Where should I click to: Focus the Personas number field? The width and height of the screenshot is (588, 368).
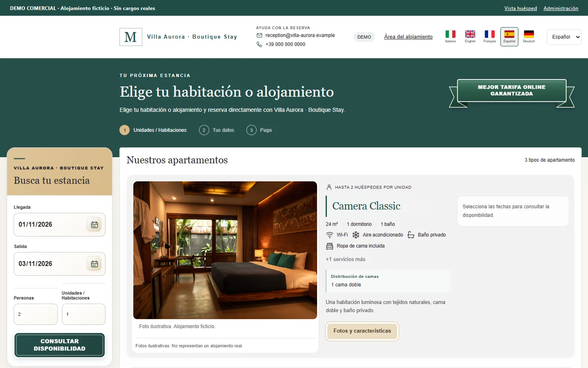36,314
